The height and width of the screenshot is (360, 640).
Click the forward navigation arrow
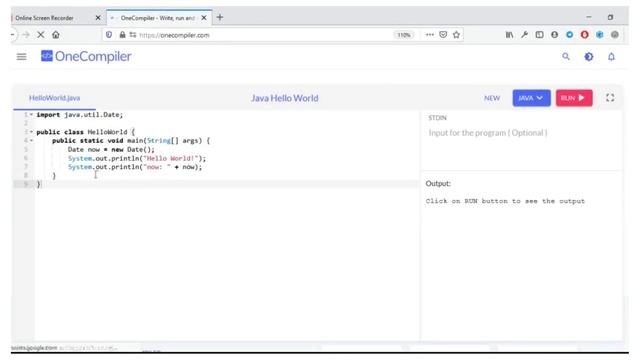pos(26,35)
